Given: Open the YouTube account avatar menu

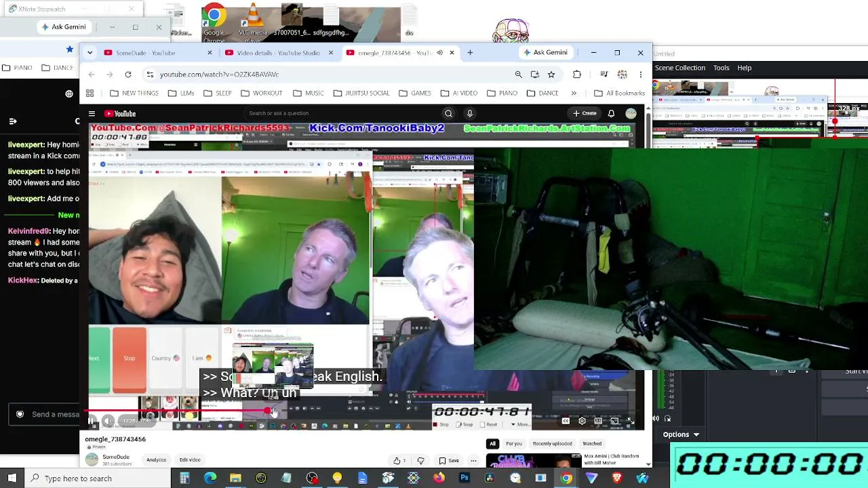Looking at the screenshot, I should [631, 114].
